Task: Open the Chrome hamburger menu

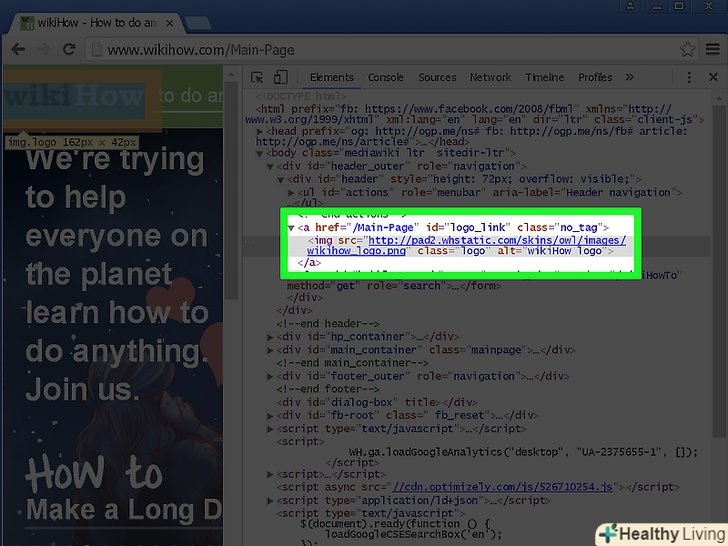Action: point(713,49)
